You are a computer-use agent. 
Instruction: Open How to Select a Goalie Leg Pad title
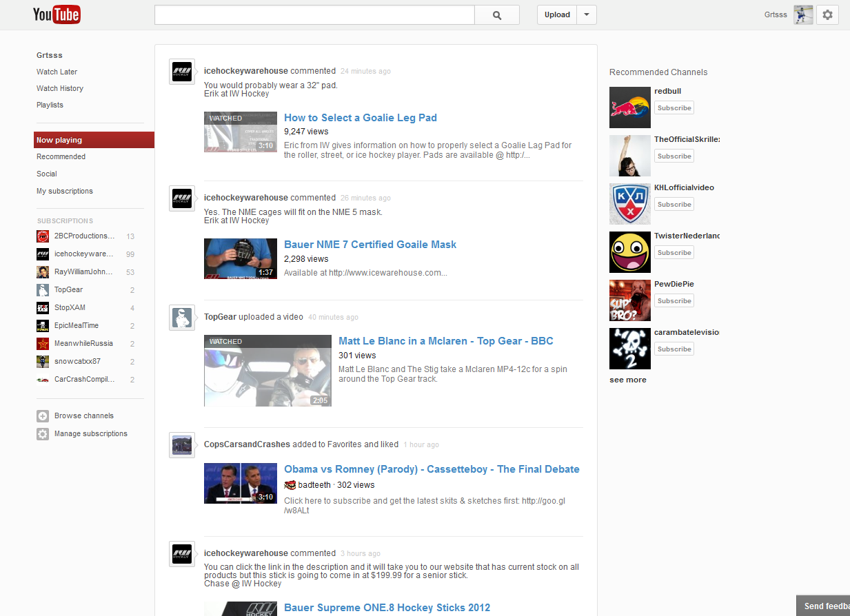361,118
